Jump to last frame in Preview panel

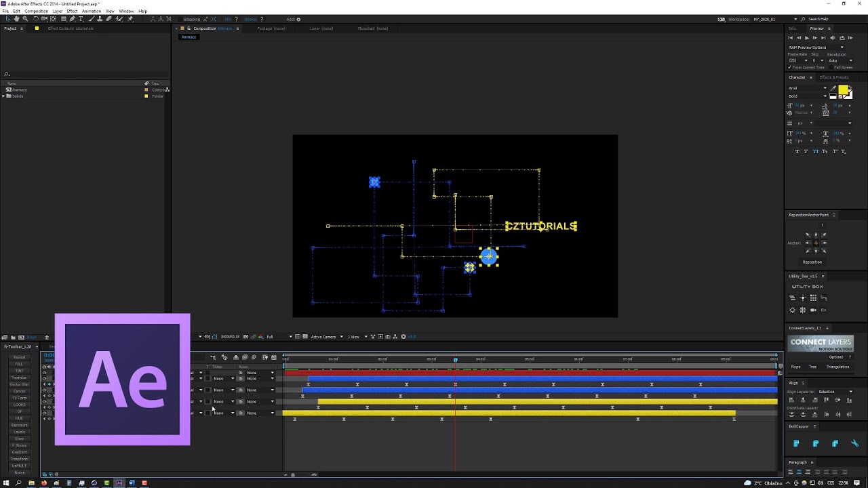(823, 38)
